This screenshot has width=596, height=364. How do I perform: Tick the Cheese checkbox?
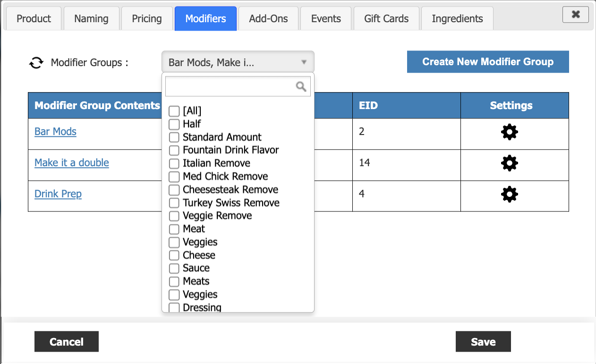pos(174,255)
